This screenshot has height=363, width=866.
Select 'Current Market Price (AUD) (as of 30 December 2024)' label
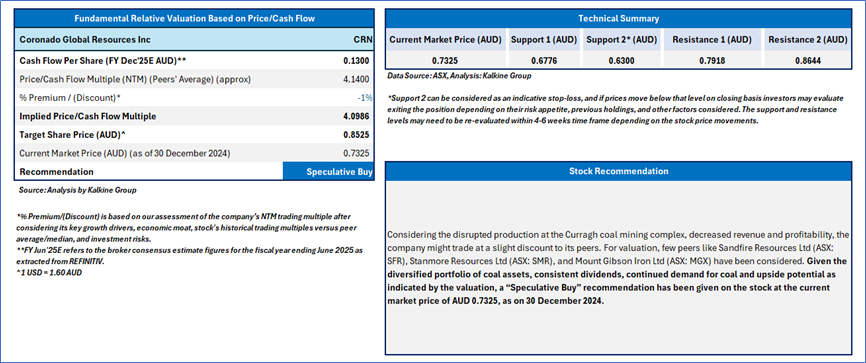[x=125, y=153]
